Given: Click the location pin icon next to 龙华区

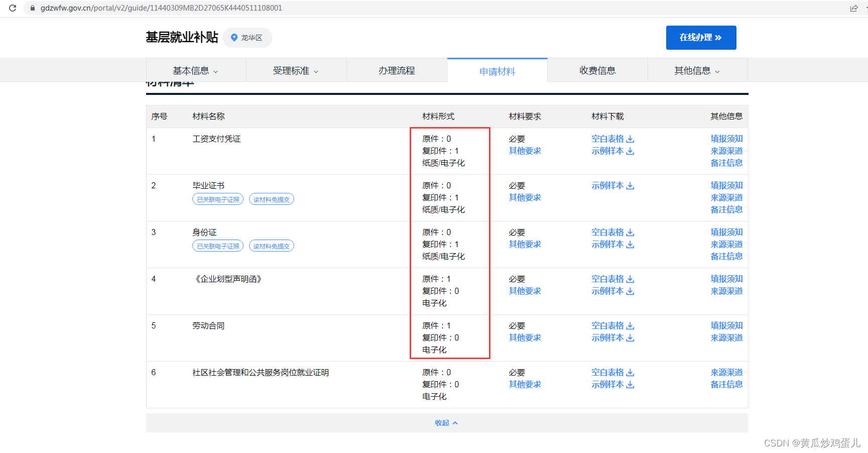Looking at the screenshot, I should [234, 38].
